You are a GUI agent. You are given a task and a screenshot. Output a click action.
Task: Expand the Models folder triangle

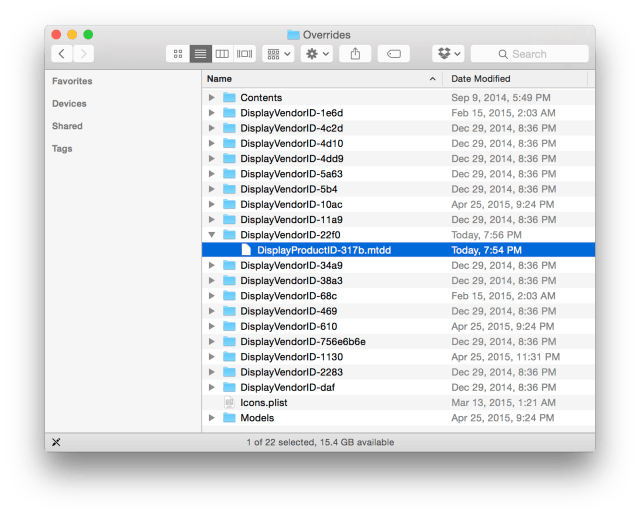point(211,418)
